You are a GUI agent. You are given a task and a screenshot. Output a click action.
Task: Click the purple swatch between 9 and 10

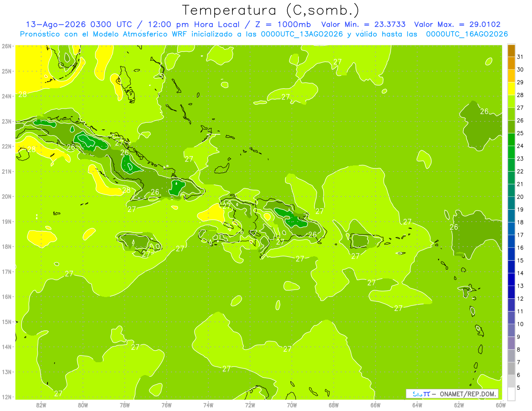[x=511, y=330]
